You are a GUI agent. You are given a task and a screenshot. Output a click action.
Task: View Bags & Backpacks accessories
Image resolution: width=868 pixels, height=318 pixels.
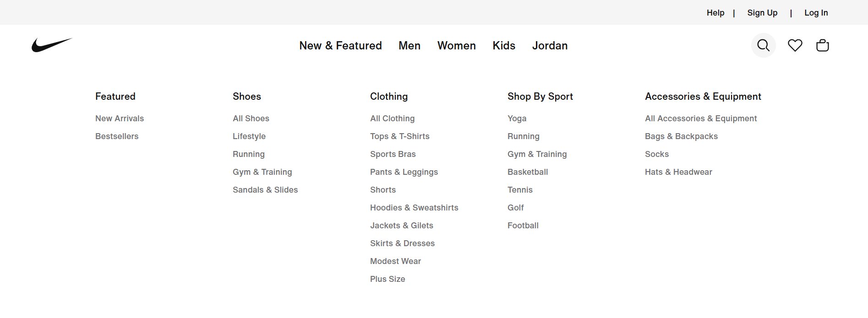coord(681,136)
